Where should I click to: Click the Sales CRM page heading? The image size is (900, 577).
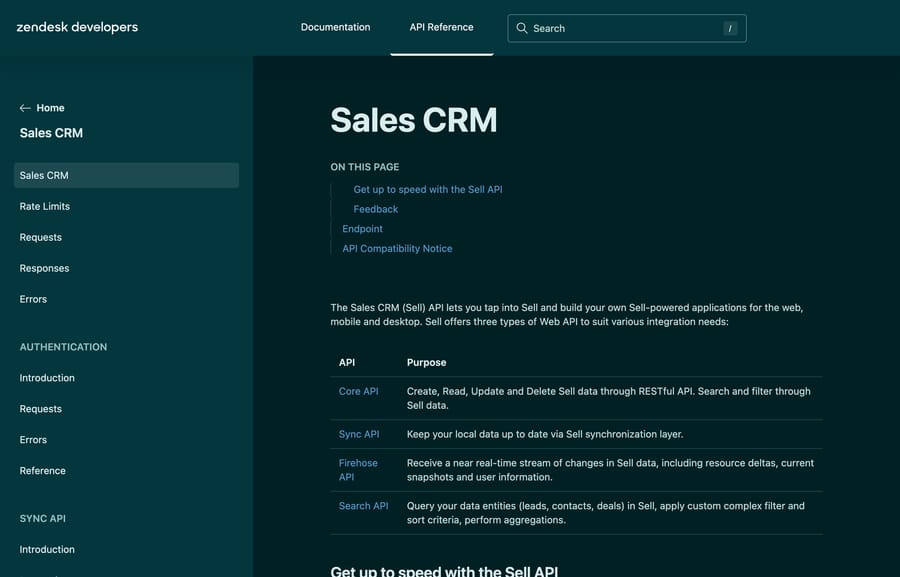pyautogui.click(x=414, y=120)
